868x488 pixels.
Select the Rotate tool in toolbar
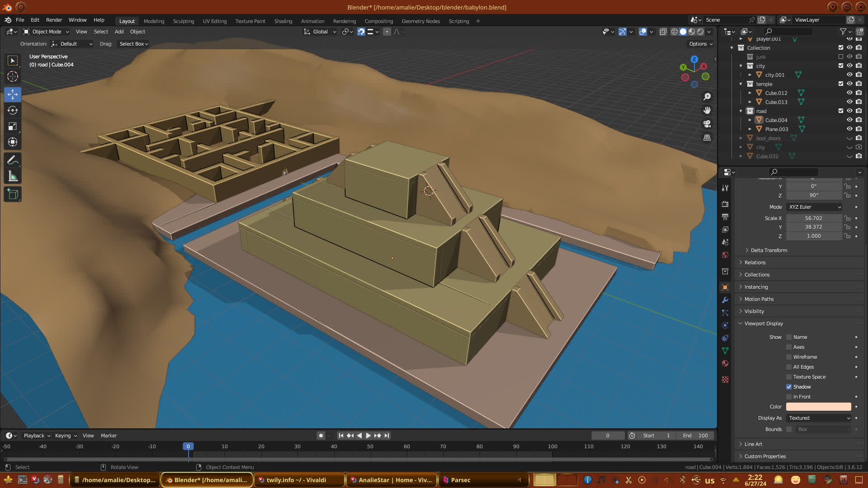13,110
